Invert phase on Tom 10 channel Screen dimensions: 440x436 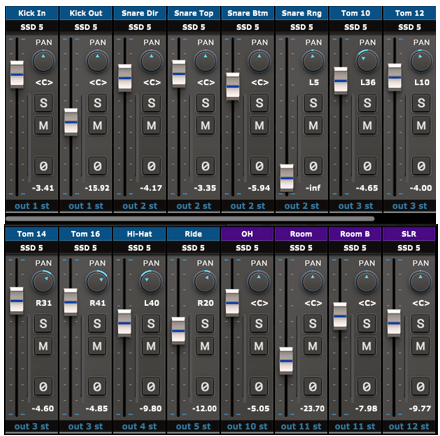coord(367,166)
